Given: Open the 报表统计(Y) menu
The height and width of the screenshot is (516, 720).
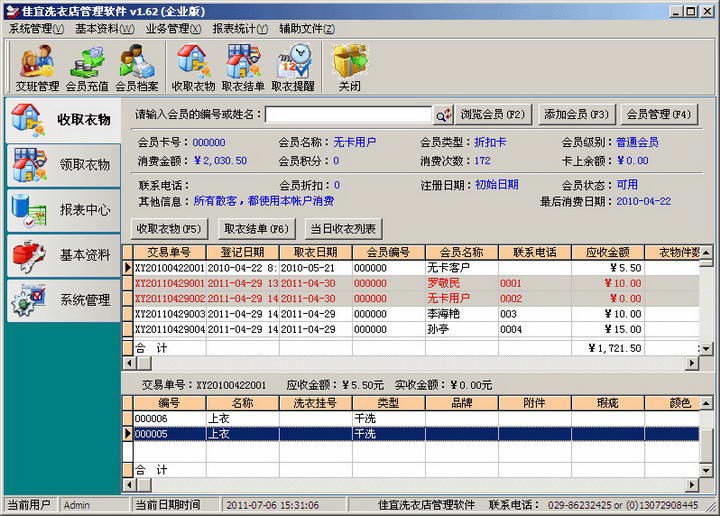Looking at the screenshot, I should [240, 29].
